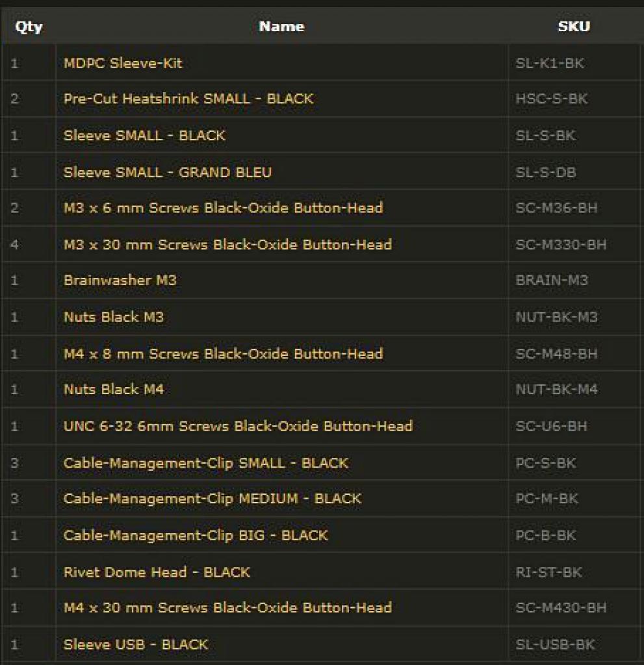This screenshot has width=644, height=665.
Task: Click the Qty column header
Action: click(29, 27)
